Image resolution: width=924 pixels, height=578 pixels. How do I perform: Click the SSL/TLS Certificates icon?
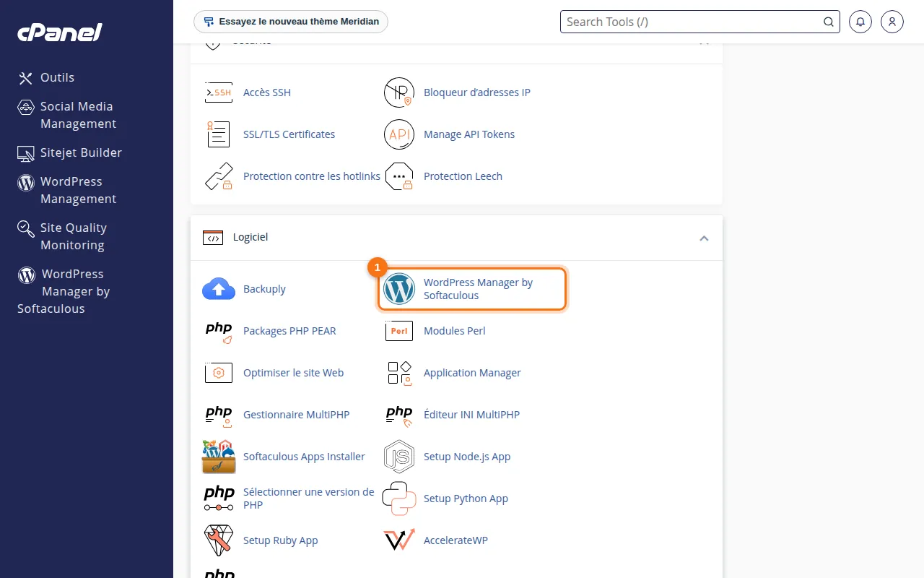[218, 134]
